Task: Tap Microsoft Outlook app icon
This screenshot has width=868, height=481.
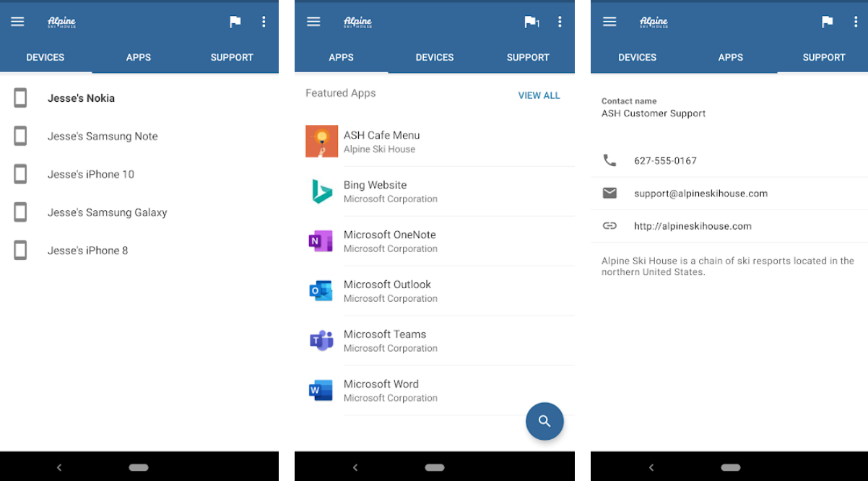Action: point(321,291)
